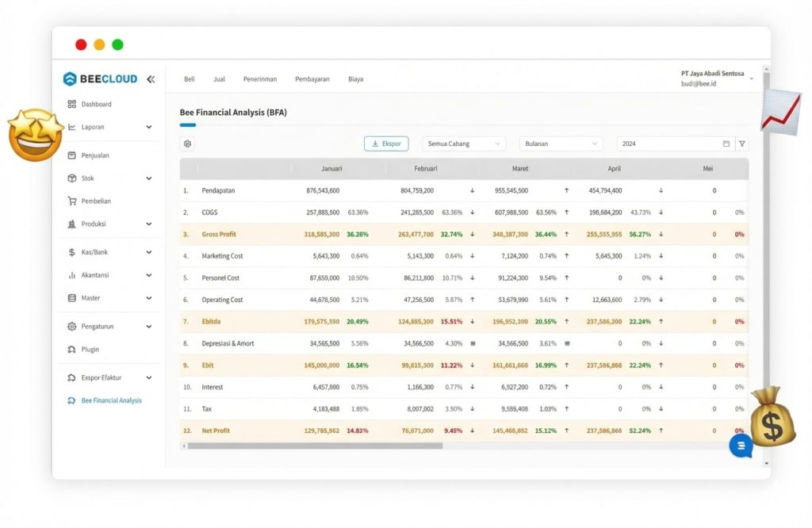Open the Semua Cabang dropdown
Viewport: 812px width, 528px height.
coord(463,143)
